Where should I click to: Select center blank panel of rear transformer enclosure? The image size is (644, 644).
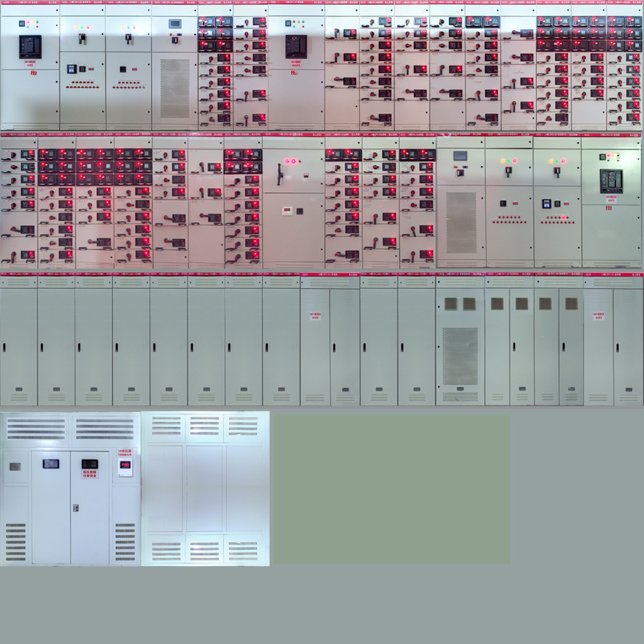pos(204,489)
